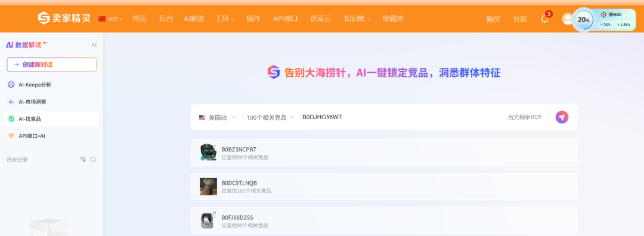Open the 社区 link
Viewport: 644px width, 236px height.
click(x=520, y=19)
